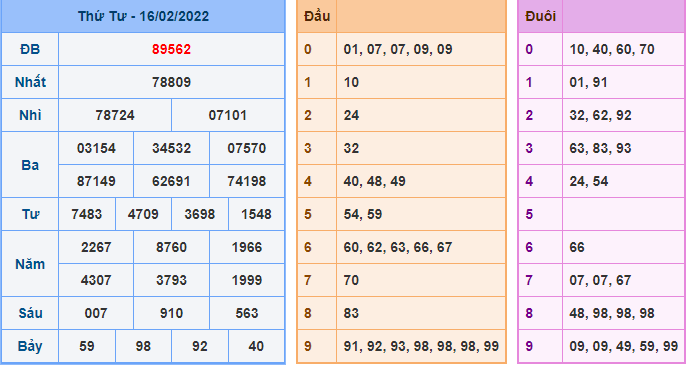The width and height of the screenshot is (686, 365).
Task: Click the Ba row label
Action: point(30,165)
